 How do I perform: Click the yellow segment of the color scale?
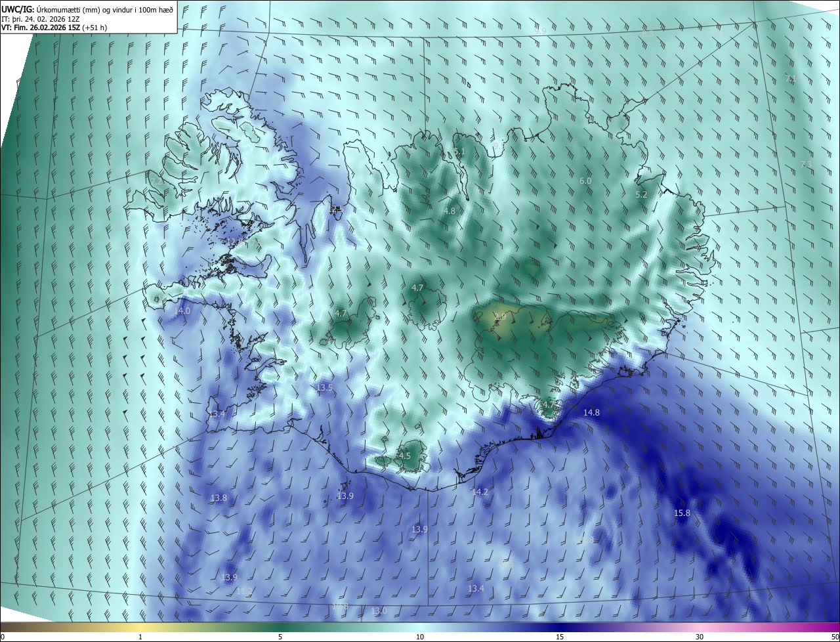140,627
